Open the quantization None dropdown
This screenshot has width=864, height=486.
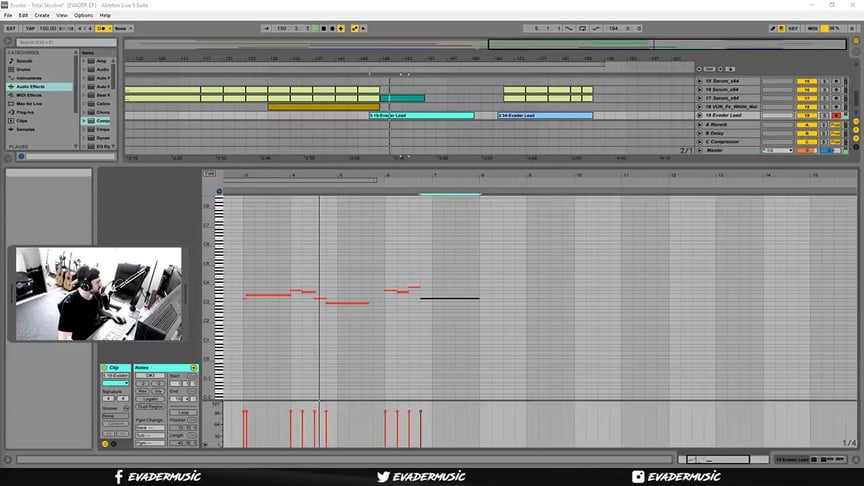pyautogui.click(x=123, y=28)
